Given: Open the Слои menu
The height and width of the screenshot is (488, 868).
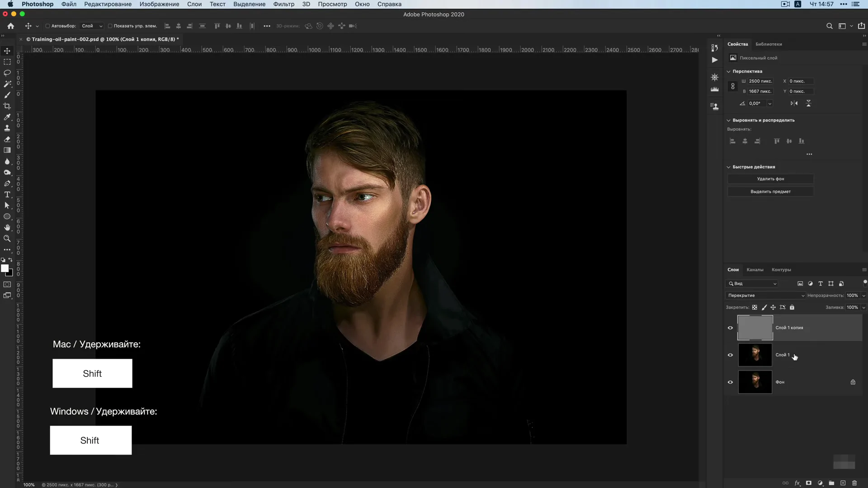Looking at the screenshot, I should (x=194, y=4).
